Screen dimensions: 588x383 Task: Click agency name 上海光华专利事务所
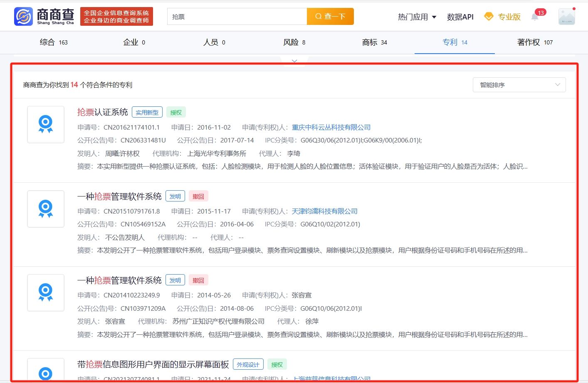click(x=217, y=153)
